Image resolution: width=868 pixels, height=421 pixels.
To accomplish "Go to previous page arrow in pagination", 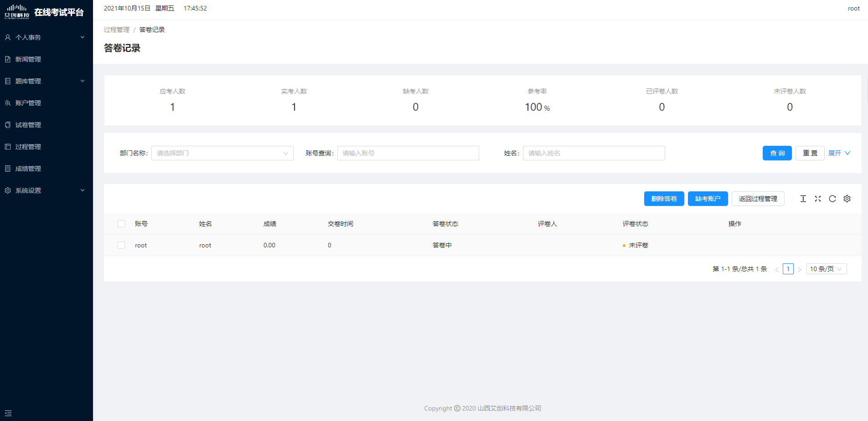I will [x=777, y=269].
